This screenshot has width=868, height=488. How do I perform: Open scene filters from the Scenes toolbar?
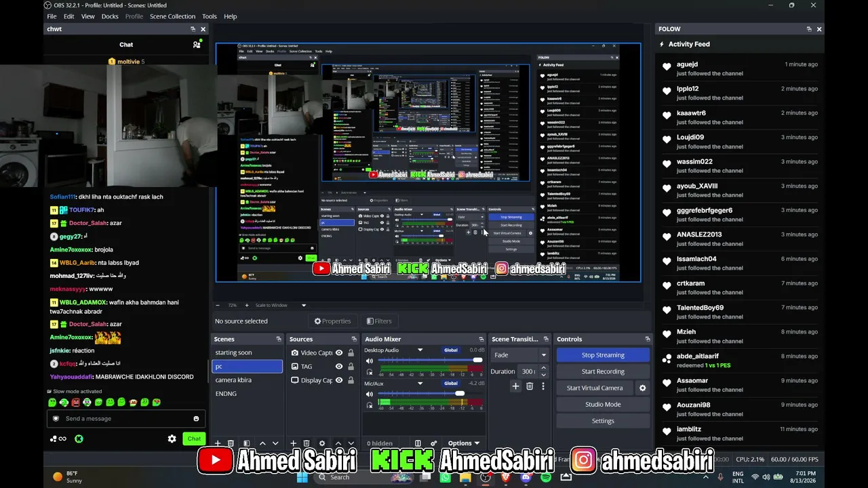[246, 443]
